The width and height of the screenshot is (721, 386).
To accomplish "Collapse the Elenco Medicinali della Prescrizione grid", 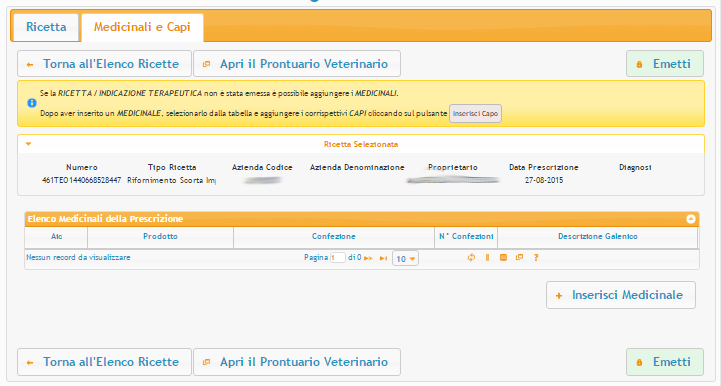I will point(691,219).
